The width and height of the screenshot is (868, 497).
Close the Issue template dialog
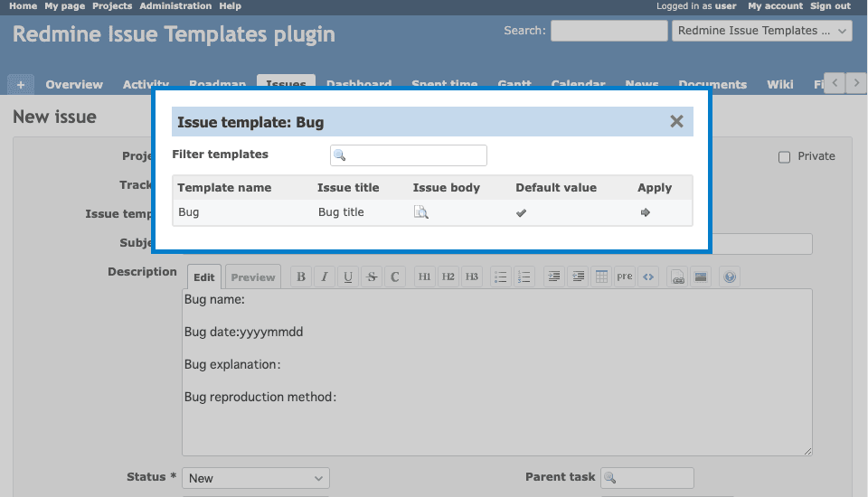coord(676,122)
